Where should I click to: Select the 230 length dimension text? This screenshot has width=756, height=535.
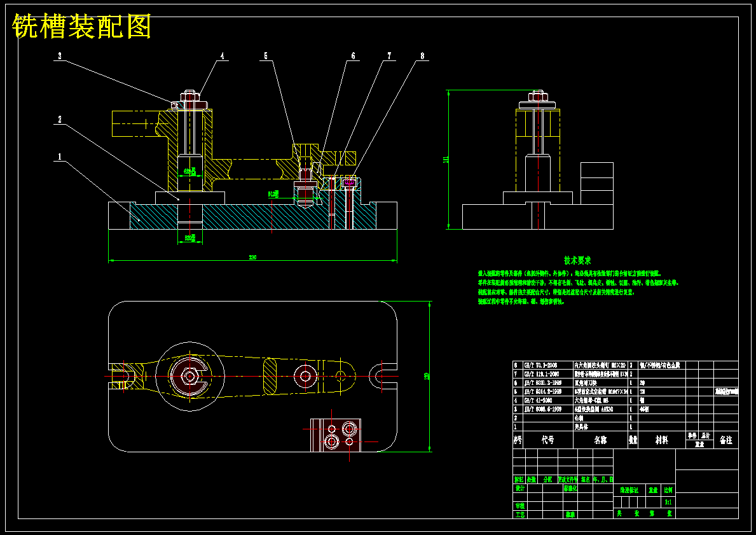point(252,257)
